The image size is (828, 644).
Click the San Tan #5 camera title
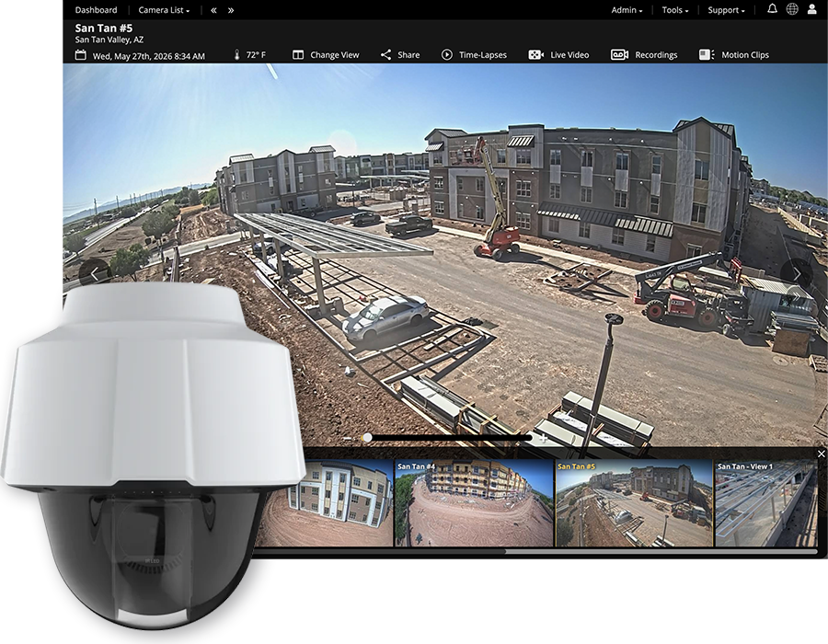tap(103, 28)
